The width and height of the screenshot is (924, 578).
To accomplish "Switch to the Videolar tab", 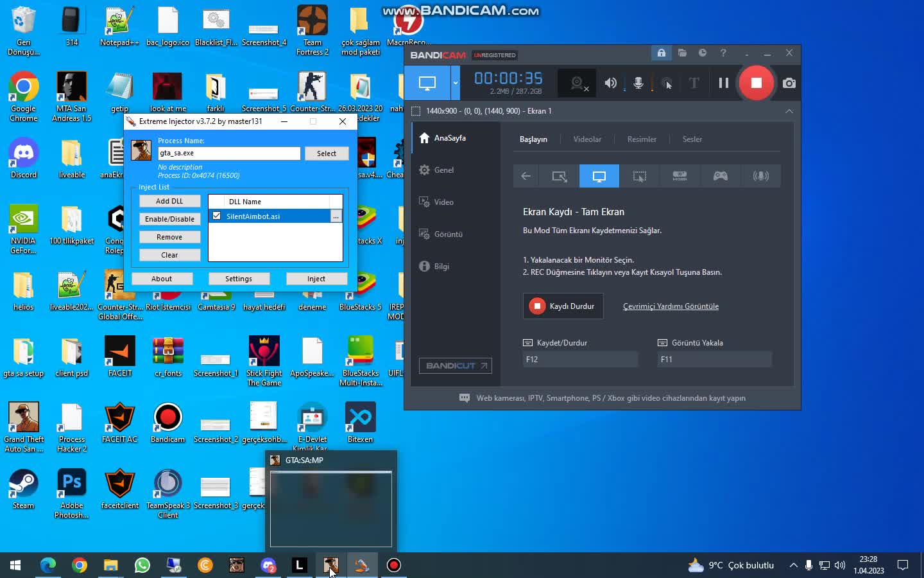I will (x=586, y=139).
